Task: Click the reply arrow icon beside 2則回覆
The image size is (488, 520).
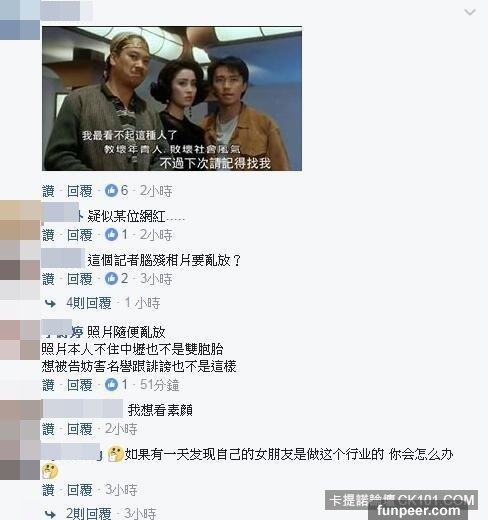Action: [x=50, y=514]
